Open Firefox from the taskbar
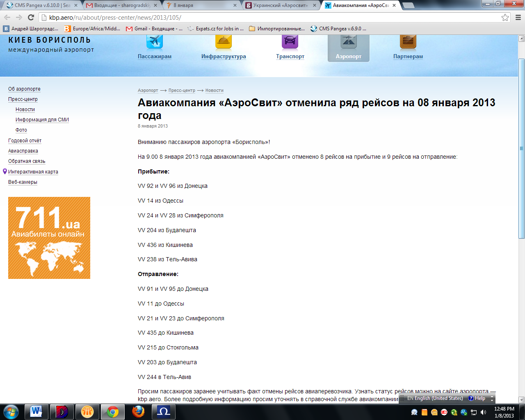 tap(138, 411)
